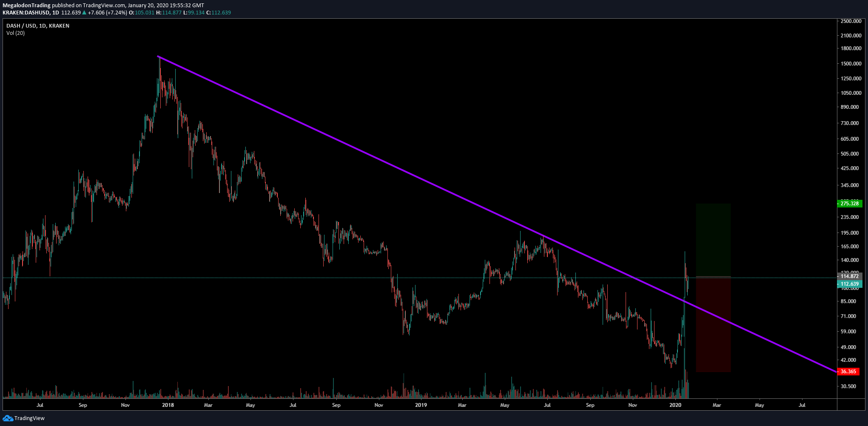Click the red 36.365 stop price label
Image resolution: width=868 pixels, height=426 pixels.
coord(848,372)
